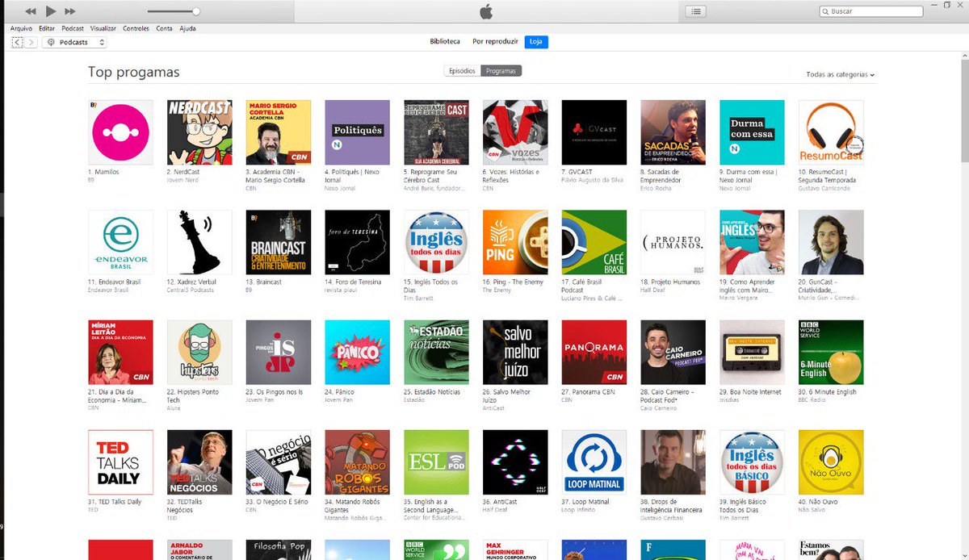Image resolution: width=969 pixels, height=560 pixels.
Task: Open the Sacadas de Empreendedor artwork
Action: [x=673, y=132]
